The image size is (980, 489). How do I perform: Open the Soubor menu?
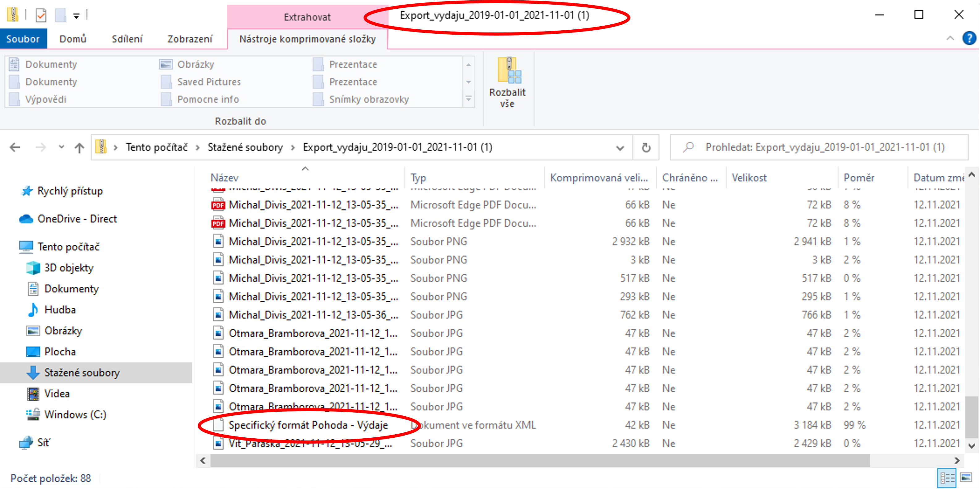click(23, 39)
